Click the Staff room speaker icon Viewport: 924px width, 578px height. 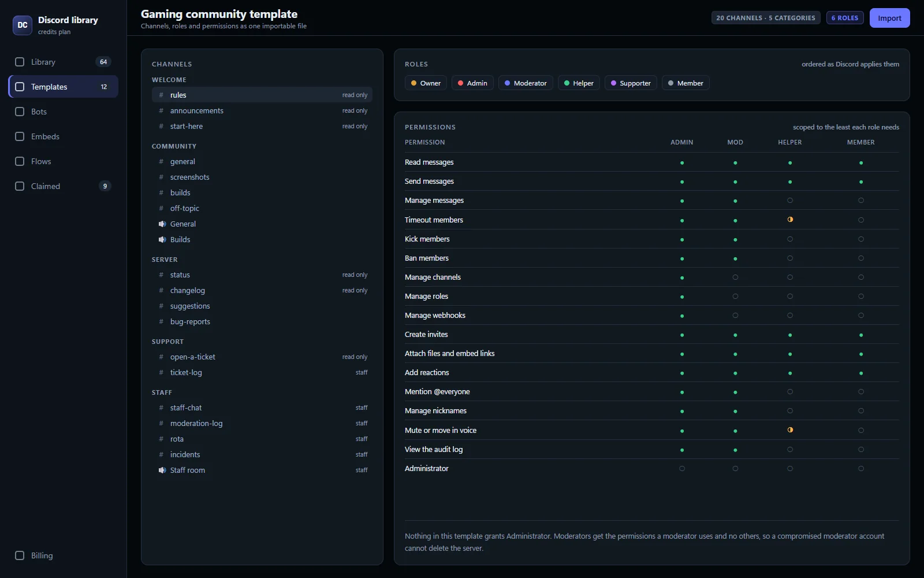[162, 470]
